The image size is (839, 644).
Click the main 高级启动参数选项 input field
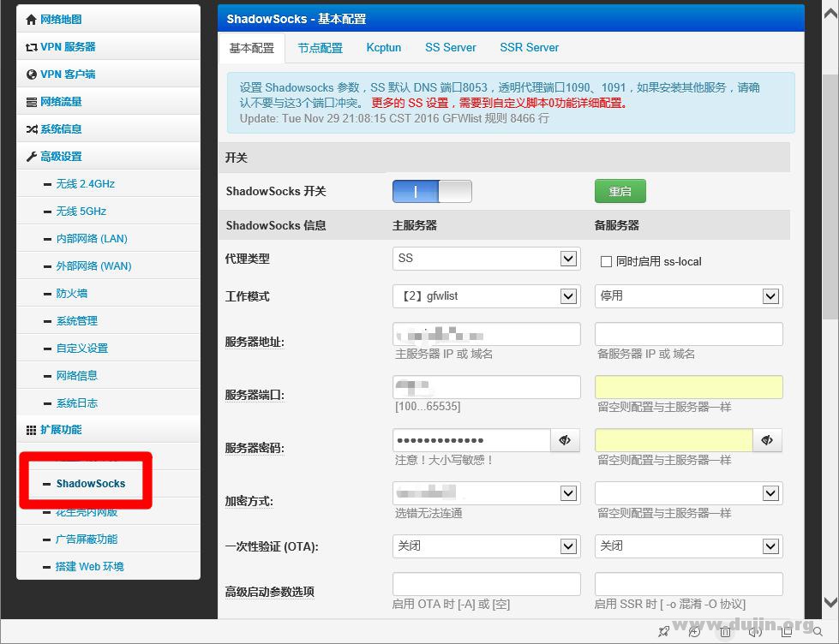tap(487, 584)
